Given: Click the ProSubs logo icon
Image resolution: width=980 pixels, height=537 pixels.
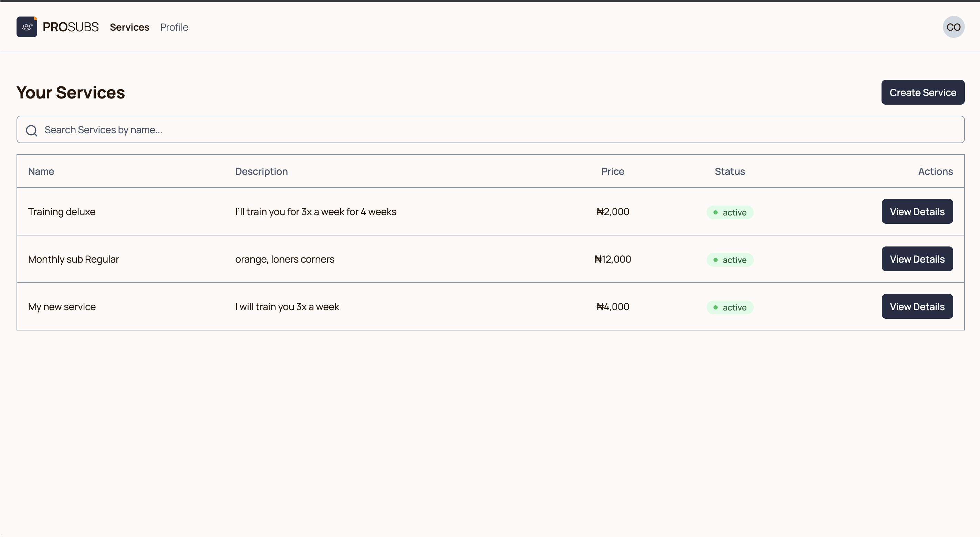Looking at the screenshot, I should [x=27, y=27].
